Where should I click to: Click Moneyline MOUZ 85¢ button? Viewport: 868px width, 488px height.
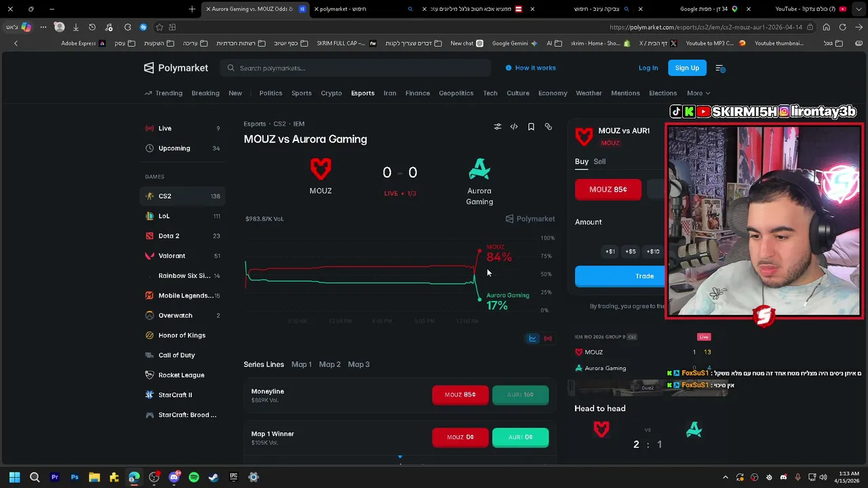click(x=460, y=394)
